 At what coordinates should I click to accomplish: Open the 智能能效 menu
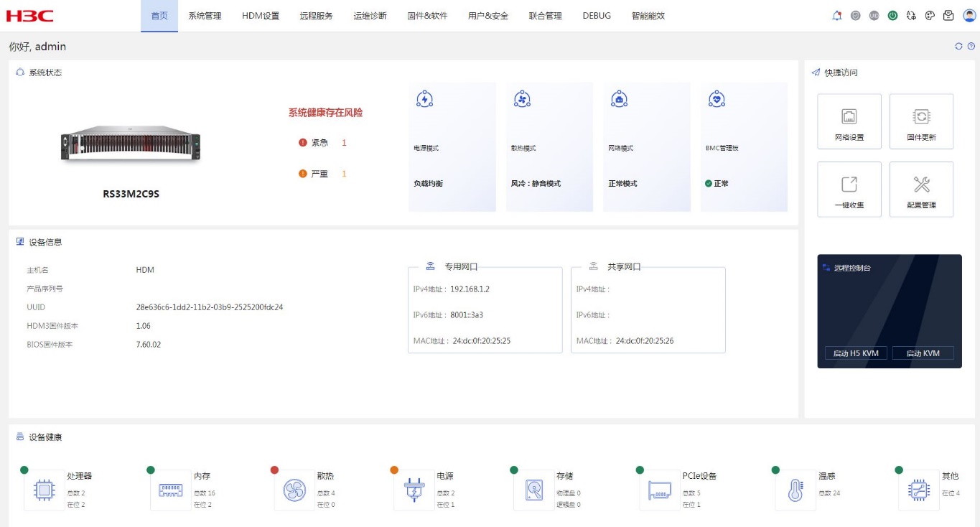click(x=648, y=16)
